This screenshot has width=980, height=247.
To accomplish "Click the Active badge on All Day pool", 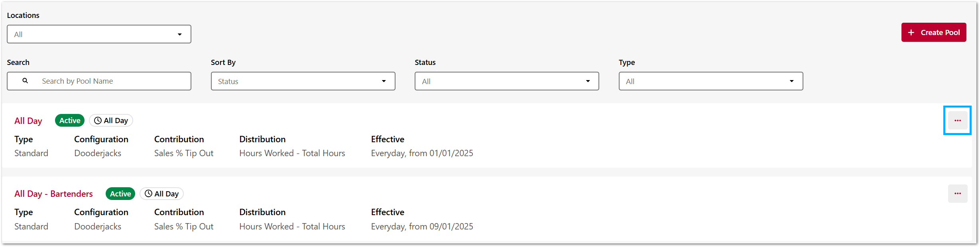I will (70, 121).
